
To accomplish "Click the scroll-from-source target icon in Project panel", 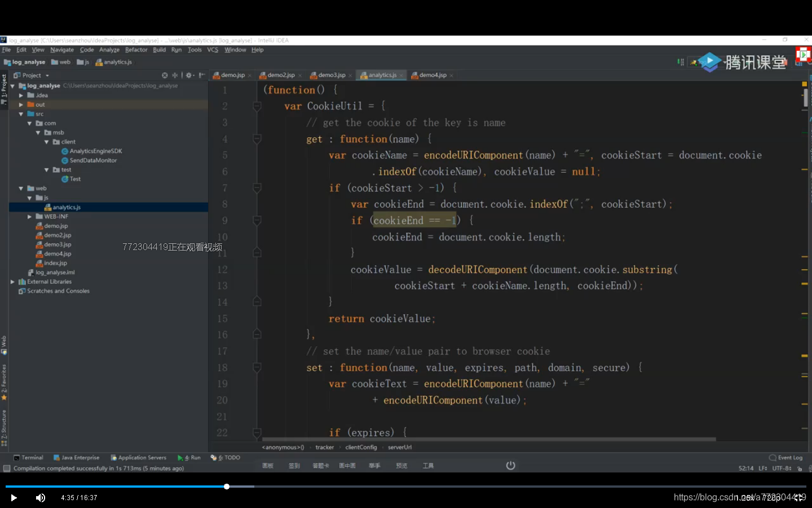I will pyautogui.click(x=165, y=75).
